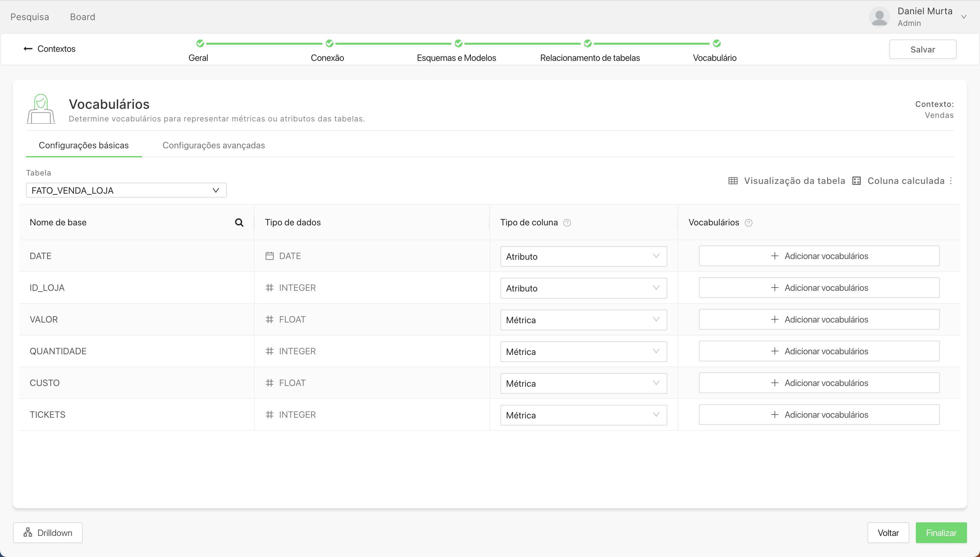
Task: Go to the Conexão step checkmark
Action: (x=329, y=44)
